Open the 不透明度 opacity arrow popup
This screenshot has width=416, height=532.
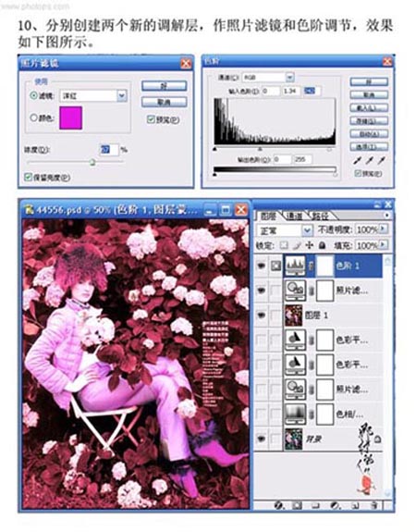coord(383,229)
